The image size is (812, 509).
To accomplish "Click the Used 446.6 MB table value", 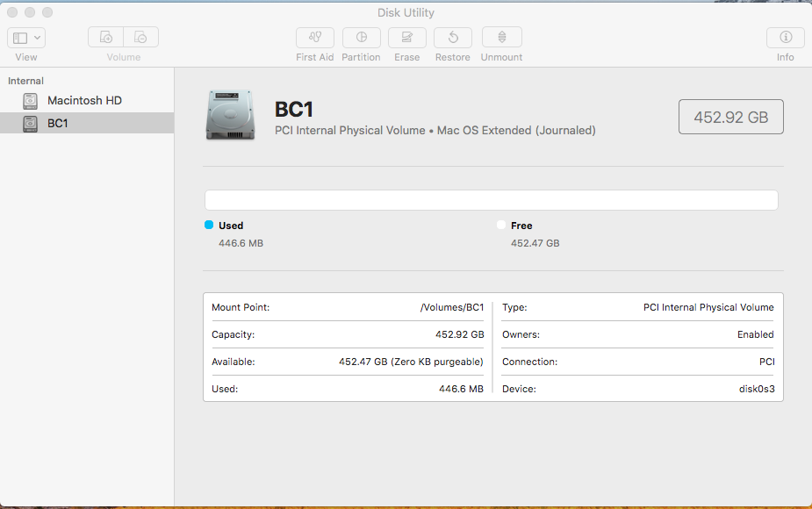I will (x=461, y=389).
